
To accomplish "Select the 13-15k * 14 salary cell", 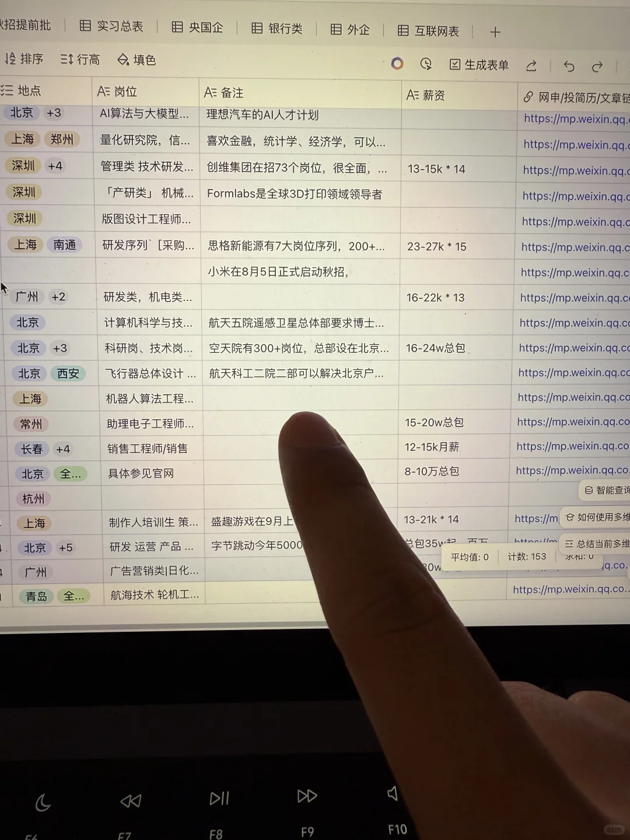I will [459, 169].
